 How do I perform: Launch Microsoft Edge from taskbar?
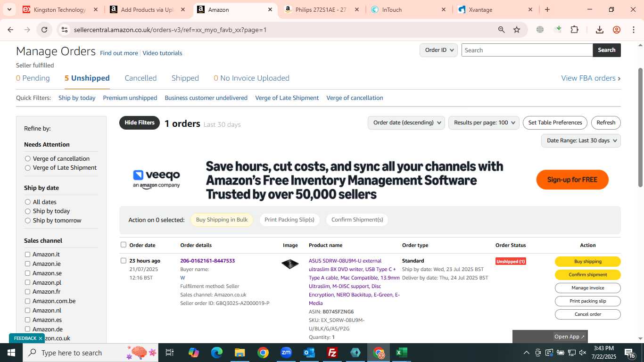tap(217, 353)
